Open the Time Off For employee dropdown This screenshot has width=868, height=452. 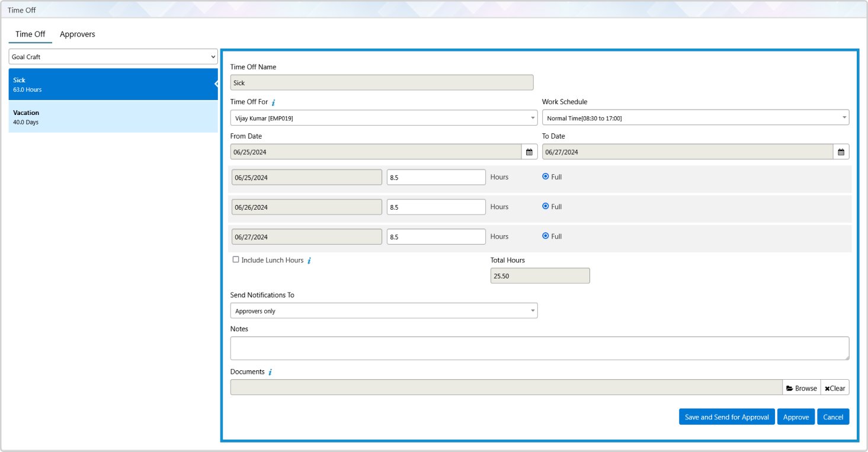(383, 118)
